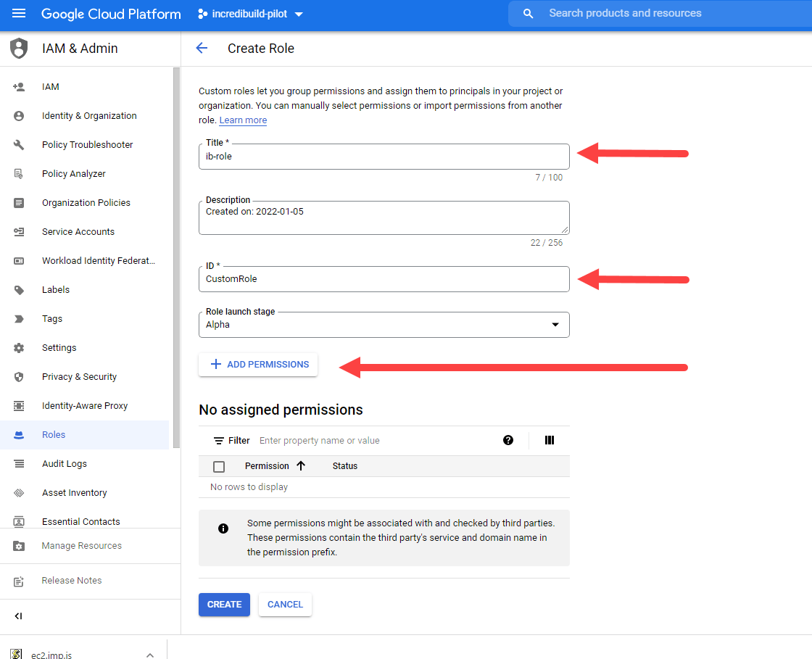Image resolution: width=812 pixels, height=659 pixels.
Task: Click the Status column header
Action: [345, 466]
